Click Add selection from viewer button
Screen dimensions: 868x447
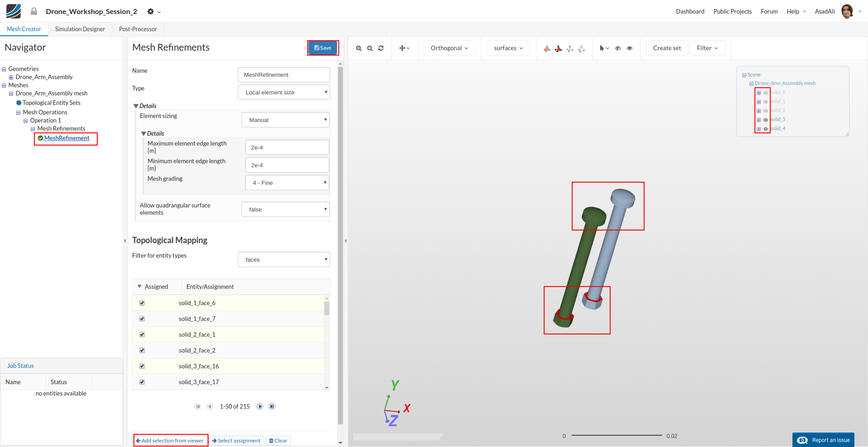[x=170, y=441]
